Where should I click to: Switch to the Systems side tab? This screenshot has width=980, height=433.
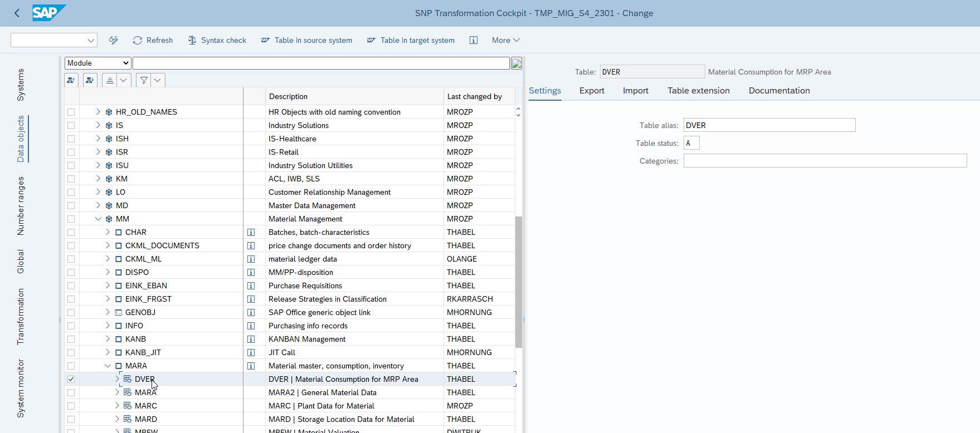pyautogui.click(x=21, y=85)
